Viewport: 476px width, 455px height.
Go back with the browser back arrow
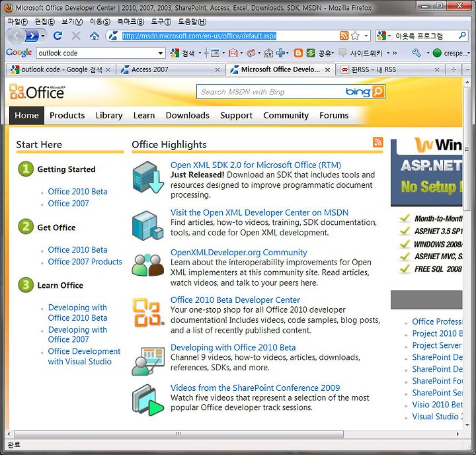click(15, 36)
